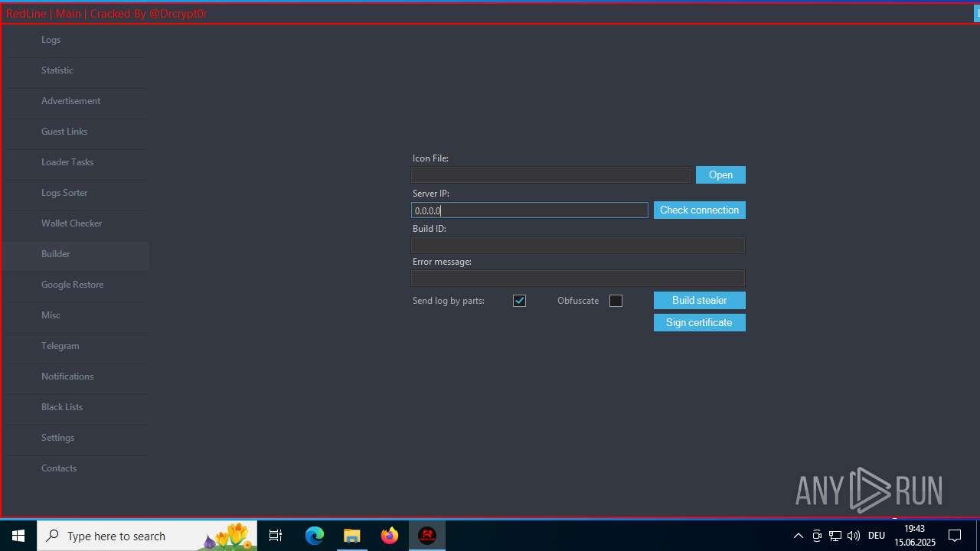Focus the Build ID input field
Screen dimensions: 980x551
[578, 246]
